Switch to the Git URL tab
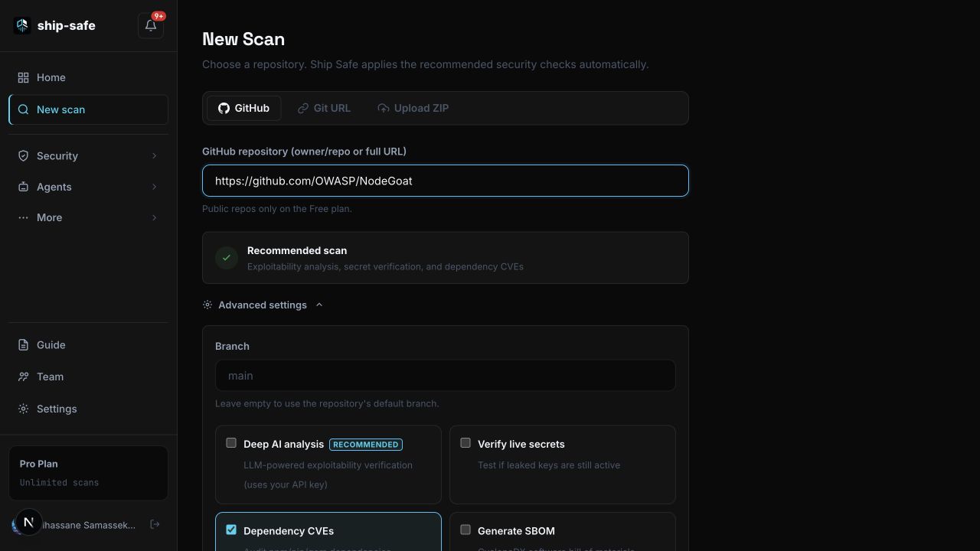Viewport: 980px width, 551px height. click(x=324, y=108)
